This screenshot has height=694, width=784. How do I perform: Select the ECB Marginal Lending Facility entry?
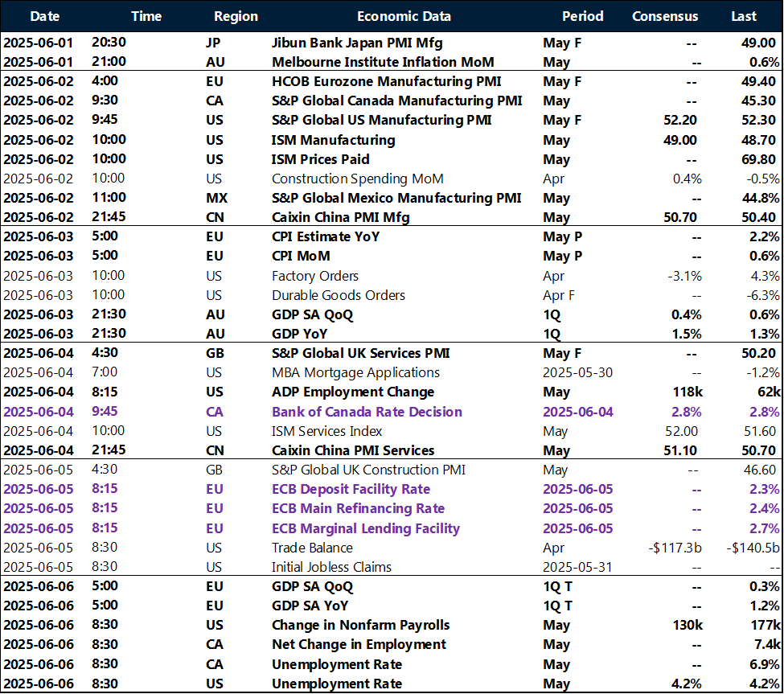[366, 528]
